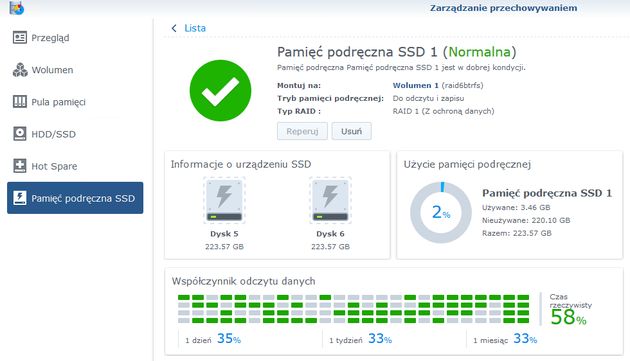Click the Hot Spare icon

pyautogui.click(x=20, y=166)
